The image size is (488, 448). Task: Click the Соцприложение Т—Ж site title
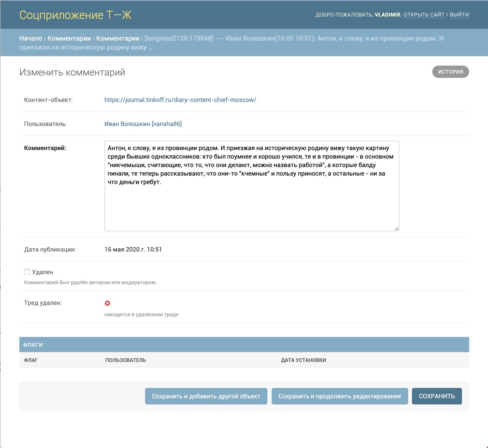[x=75, y=15]
